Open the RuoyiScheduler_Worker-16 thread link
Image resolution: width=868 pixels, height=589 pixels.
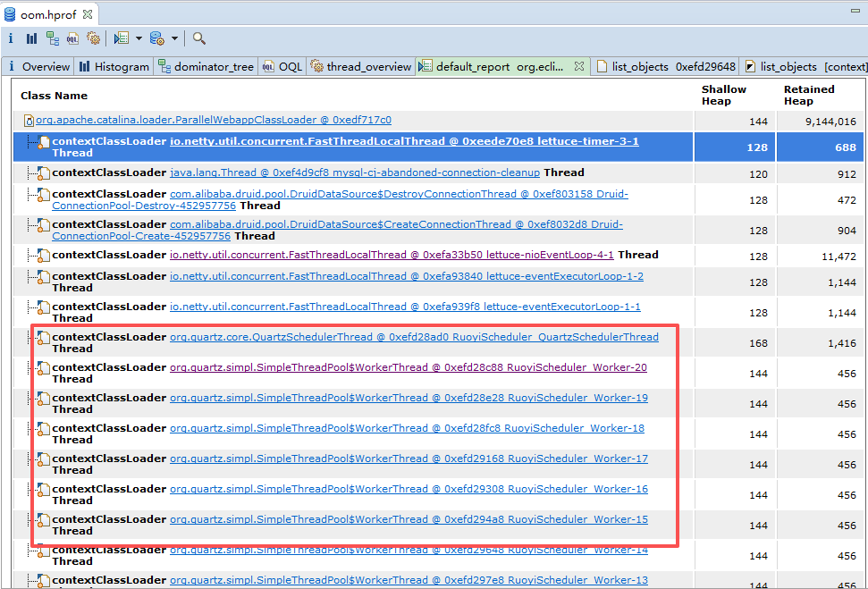coord(409,489)
